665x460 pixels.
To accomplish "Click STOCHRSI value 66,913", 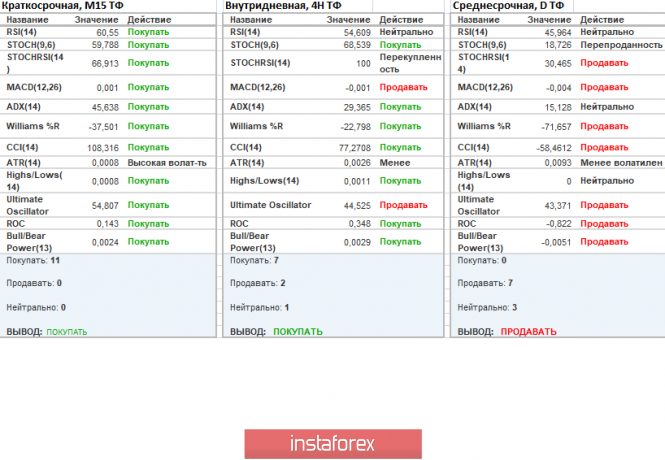I will pos(105,63).
